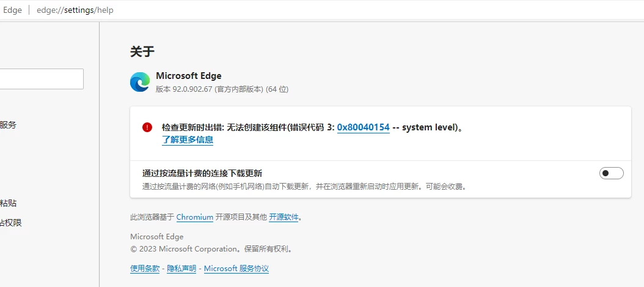Click the 通过按流量计费的连接下载更新 label

click(x=202, y=173)
